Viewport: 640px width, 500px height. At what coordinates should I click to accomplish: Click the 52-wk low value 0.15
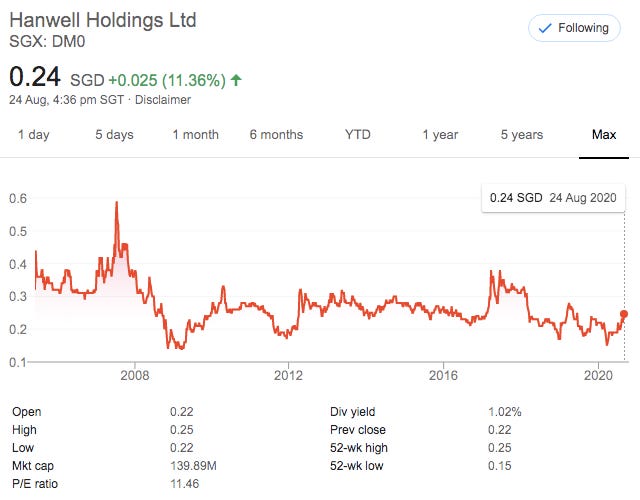(x=500, y=466)
